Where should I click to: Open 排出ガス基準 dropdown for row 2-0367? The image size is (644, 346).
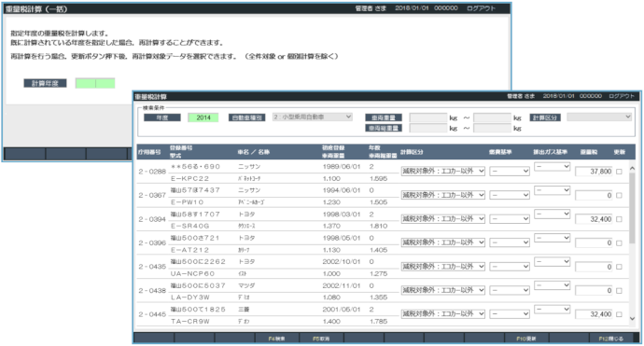[x=552, y=190]
